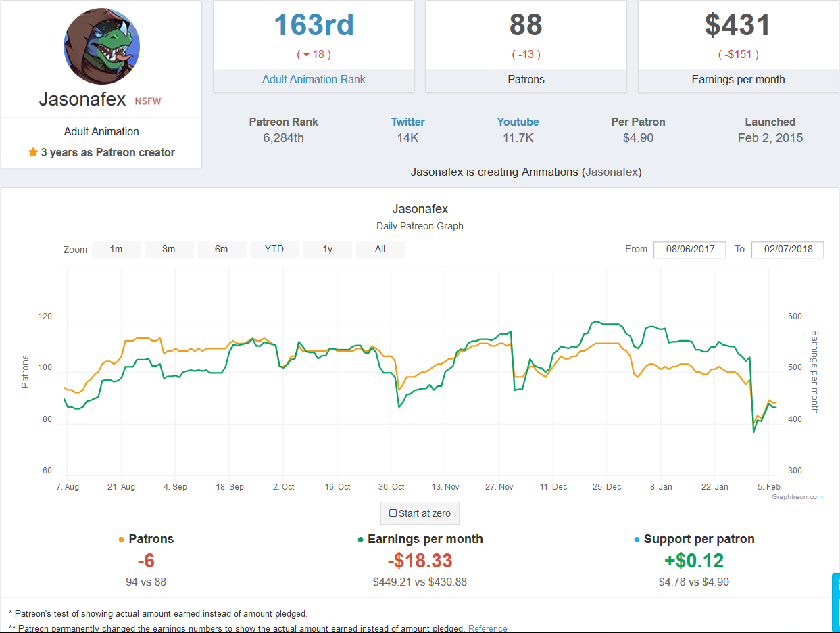The image size is (840, 633).
Task: Click the $4.78 vs $4.90 comparison
Action: (694, 582)
